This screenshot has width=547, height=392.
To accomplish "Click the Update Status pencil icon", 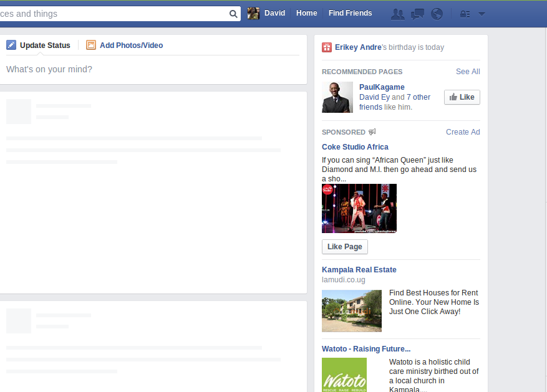I will pyautogui.click(x=11, y=45).
